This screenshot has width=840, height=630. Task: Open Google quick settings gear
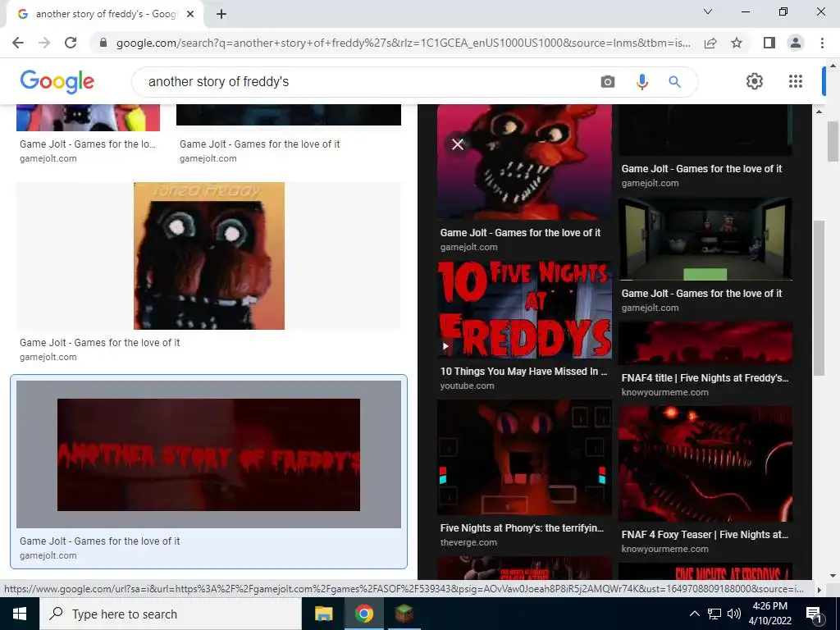point(755,81)
